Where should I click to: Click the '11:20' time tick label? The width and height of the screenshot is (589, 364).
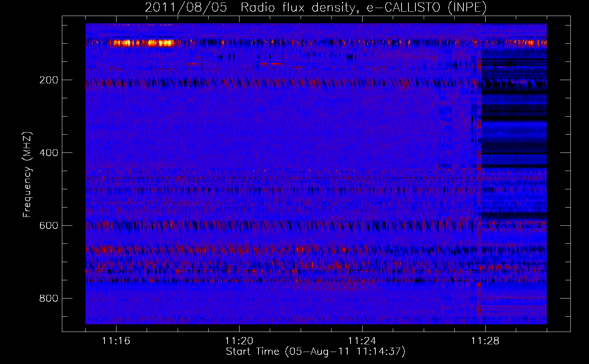[x=239, y=341]
